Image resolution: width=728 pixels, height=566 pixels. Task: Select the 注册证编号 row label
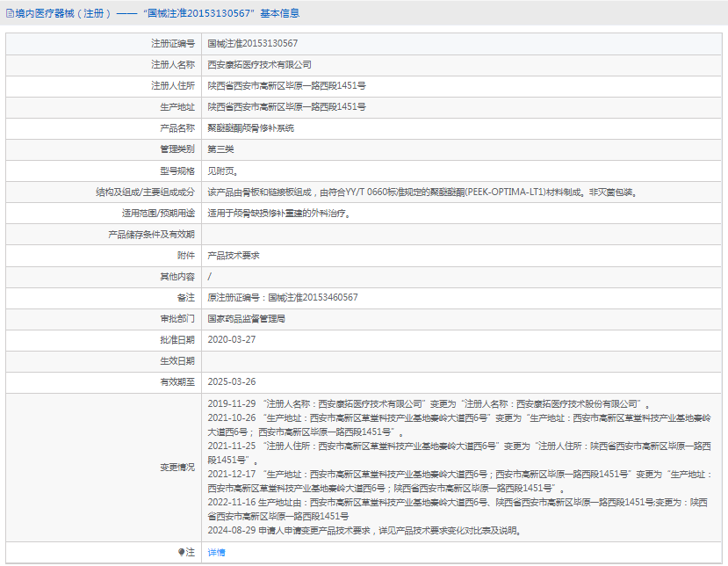pyautogui.click(x=173, y=43)
